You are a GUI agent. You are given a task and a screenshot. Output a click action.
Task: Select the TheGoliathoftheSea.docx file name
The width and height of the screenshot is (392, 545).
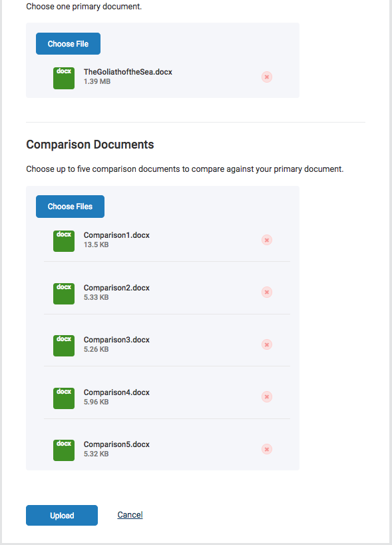coord(128,72)
